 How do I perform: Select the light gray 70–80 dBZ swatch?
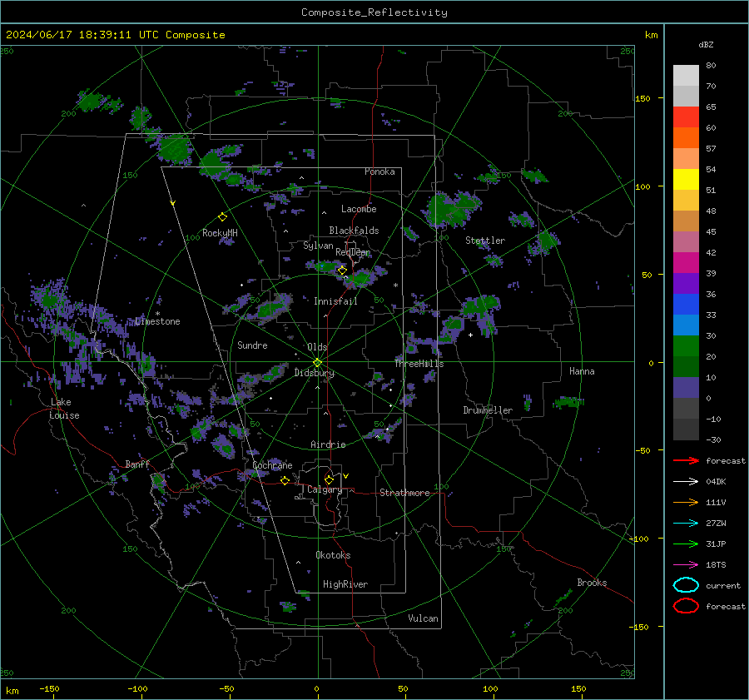tap(686, 76)
